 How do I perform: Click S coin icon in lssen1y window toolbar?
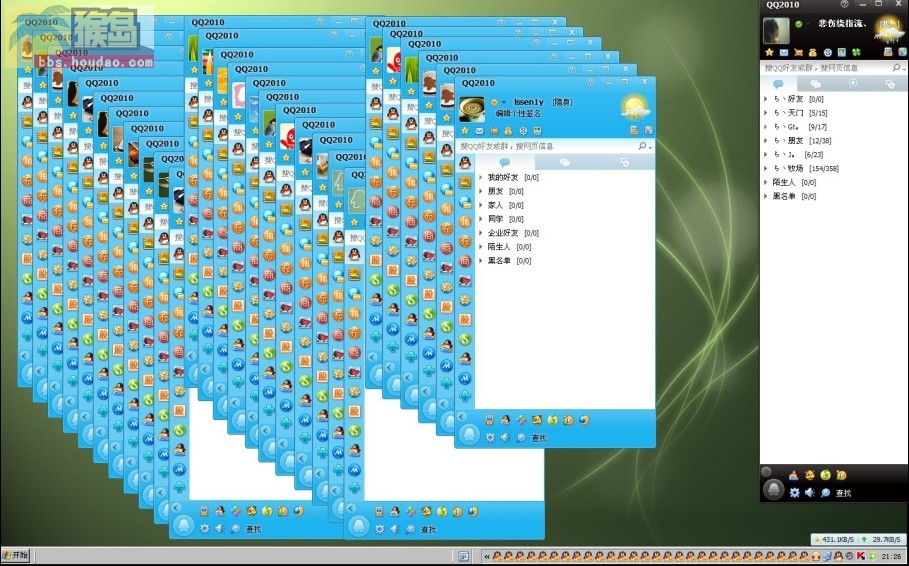pos(523,130)
